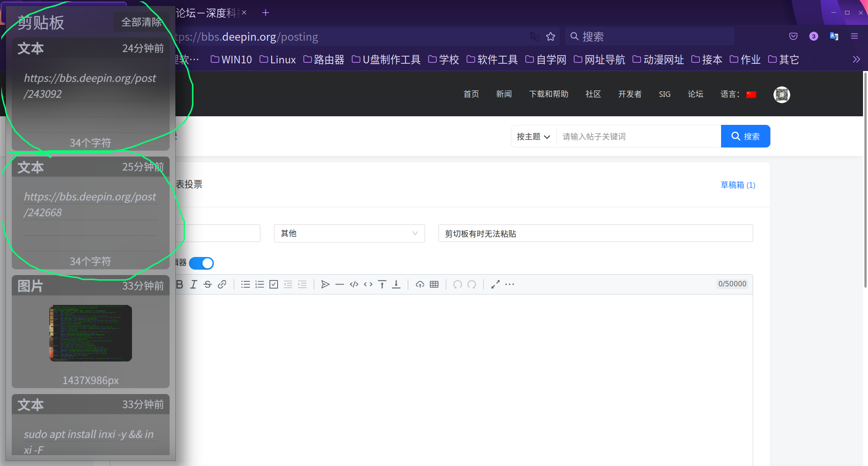
Task: Open the 草稿箱 (1) drafts link
Action: [738, 185]
